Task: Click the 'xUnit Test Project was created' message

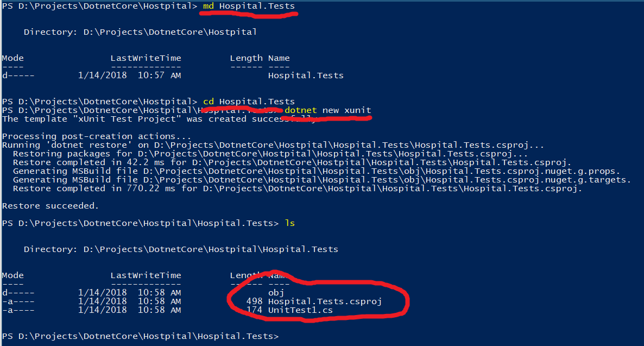Action: (157, 119)
